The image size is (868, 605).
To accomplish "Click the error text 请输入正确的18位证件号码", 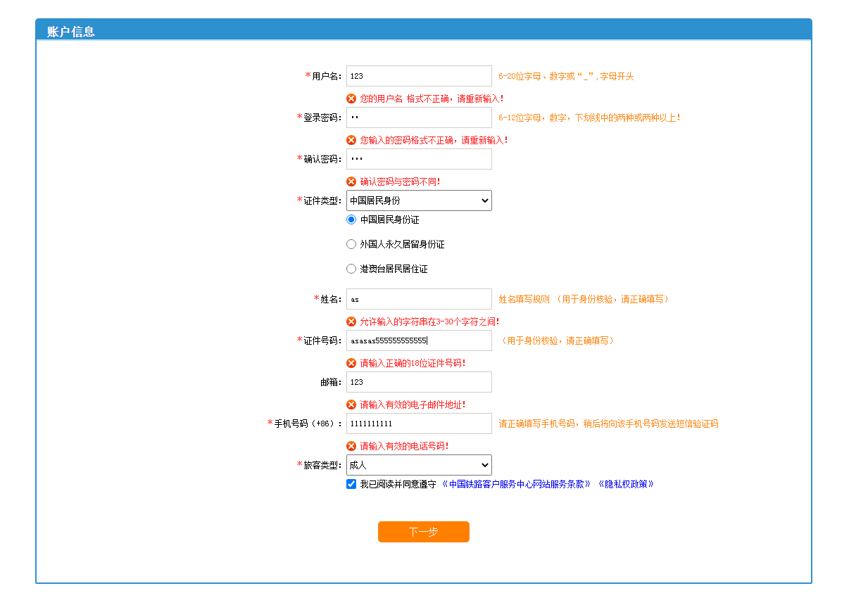I will (x=413, y=363).
